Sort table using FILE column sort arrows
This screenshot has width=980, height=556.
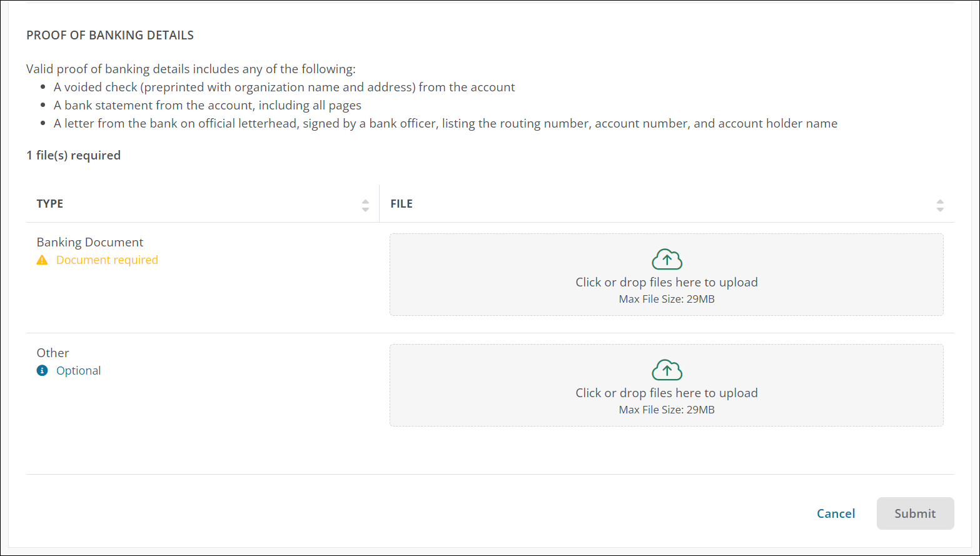pyautogui.click(x=939, y=205)
